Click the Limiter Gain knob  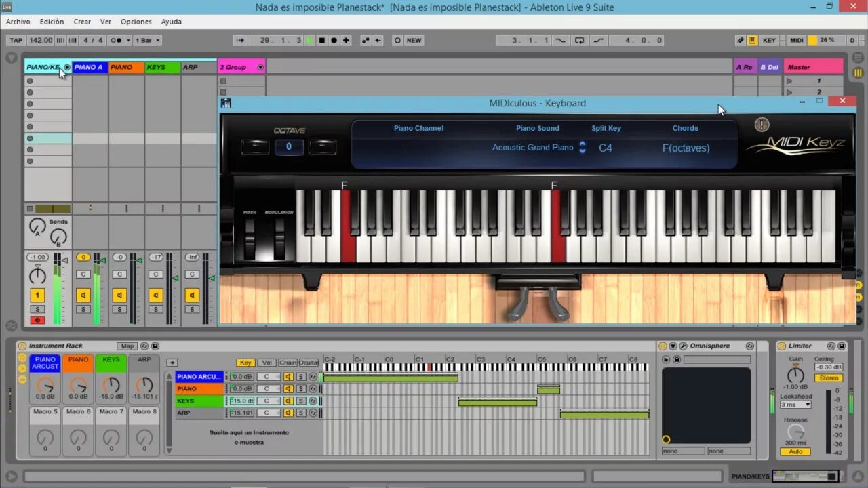coord(795,374)
